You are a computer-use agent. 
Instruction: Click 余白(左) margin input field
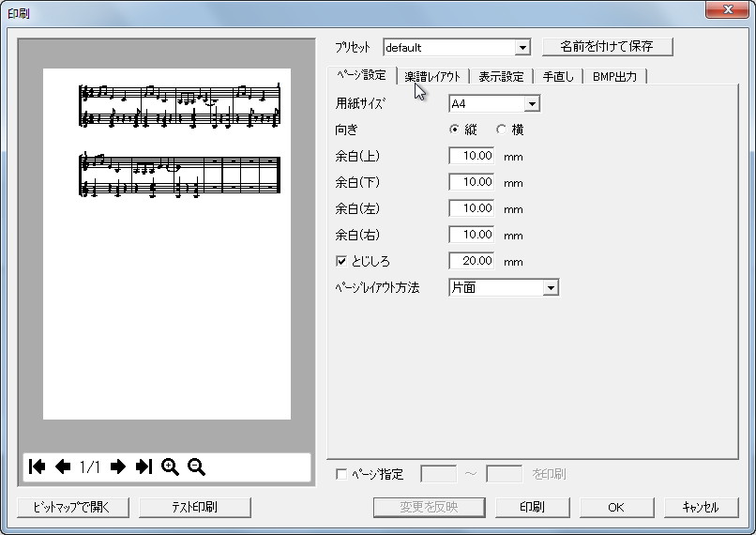point(472,208)
